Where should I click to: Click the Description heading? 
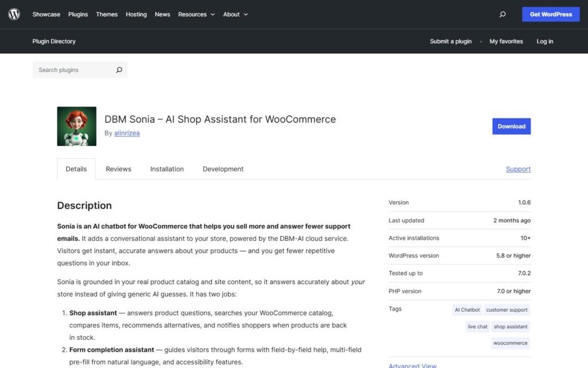(x=84, y=205)
